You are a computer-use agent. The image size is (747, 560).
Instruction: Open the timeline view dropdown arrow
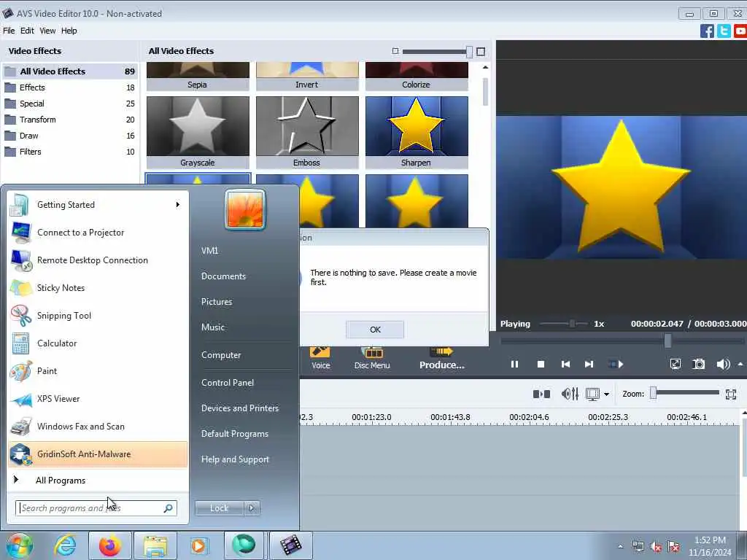coord(606,394)
